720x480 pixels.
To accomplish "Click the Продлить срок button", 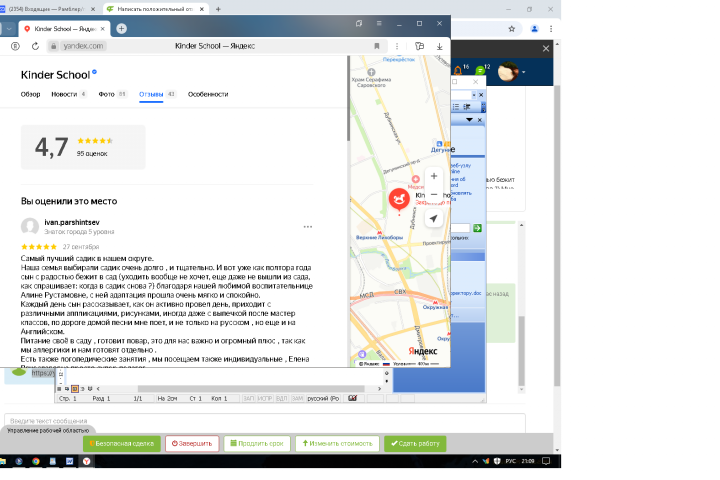I will click(257, 444).
